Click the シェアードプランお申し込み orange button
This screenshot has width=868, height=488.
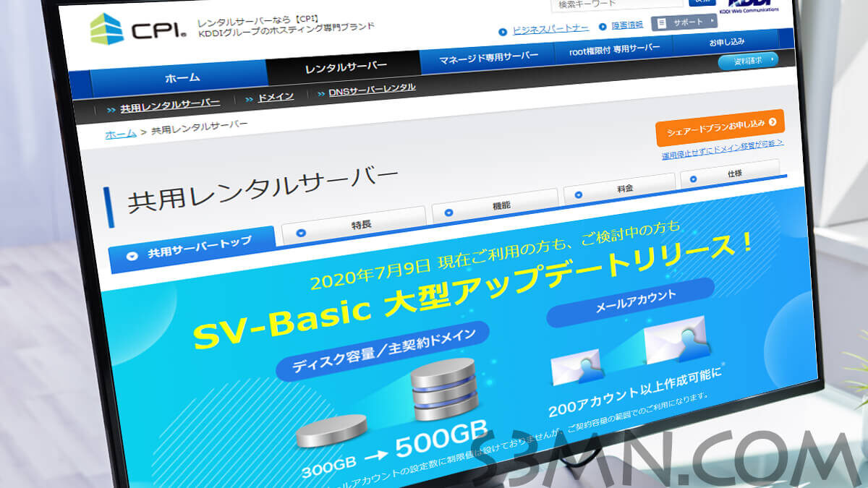click(720, 127)
